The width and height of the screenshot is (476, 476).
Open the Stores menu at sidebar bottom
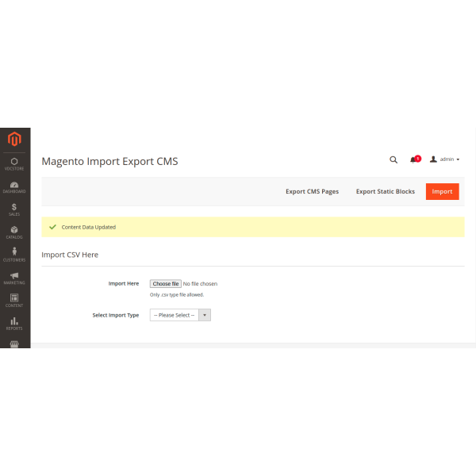(x=14, y=344)
